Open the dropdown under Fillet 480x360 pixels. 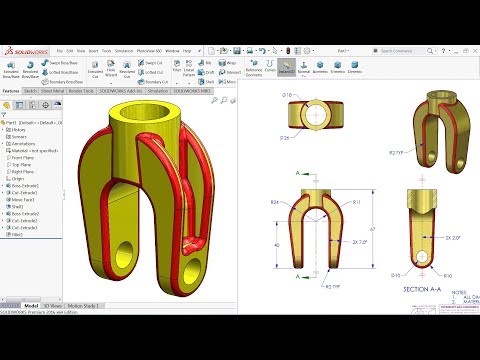177,83
